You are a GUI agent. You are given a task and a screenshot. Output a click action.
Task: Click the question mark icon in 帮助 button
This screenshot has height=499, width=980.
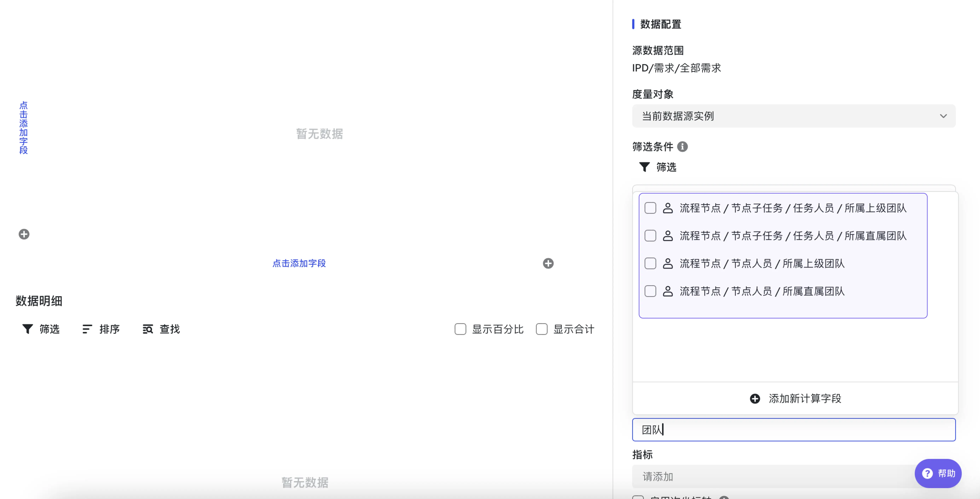coord(927,473)
